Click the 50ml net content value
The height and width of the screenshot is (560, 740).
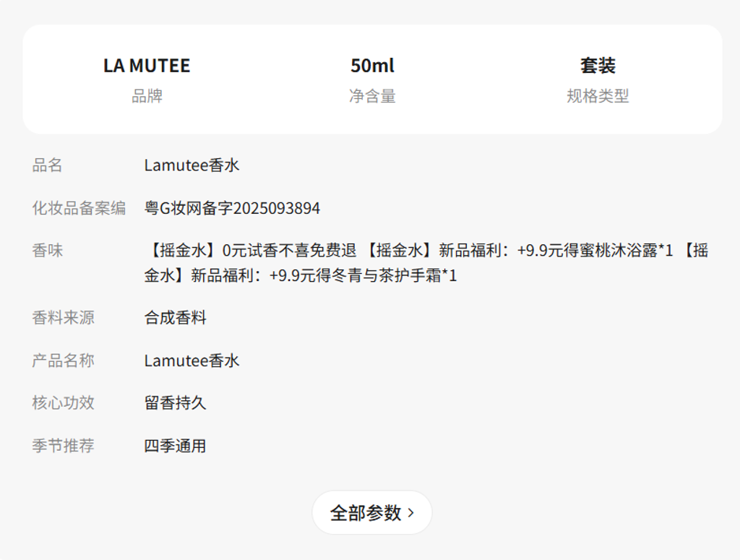pos(372,66)
